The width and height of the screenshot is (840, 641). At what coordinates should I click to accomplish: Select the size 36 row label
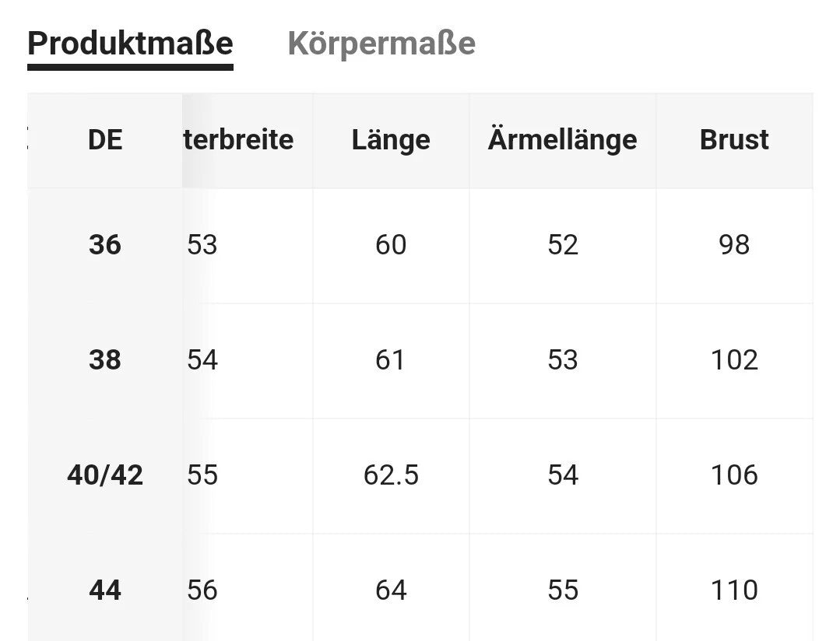tap(105, 245)
